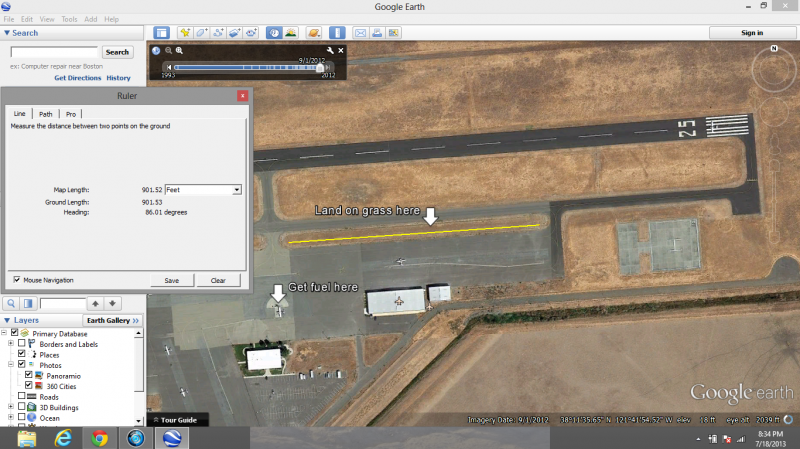The image size is (800, 449).
Task: Enable the Roads layer checkbox
Action: tap(22, 397)
